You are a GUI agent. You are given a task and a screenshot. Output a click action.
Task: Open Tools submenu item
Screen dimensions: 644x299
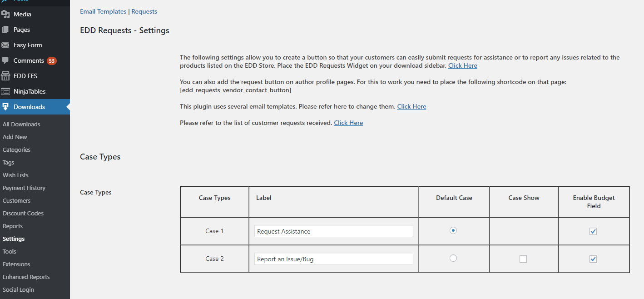tap(10, 251)
